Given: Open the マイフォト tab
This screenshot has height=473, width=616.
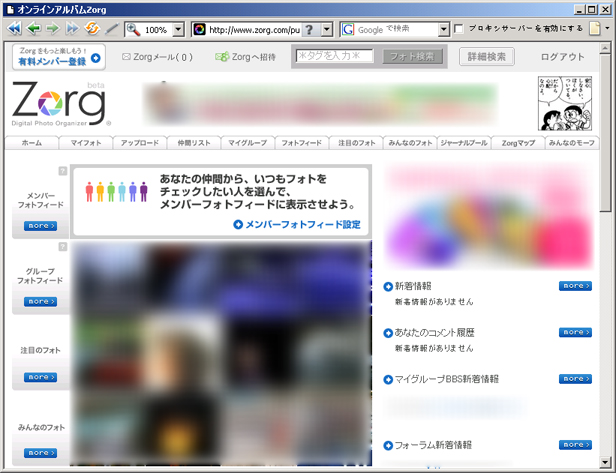Looking at the screenshot, I should (x=86, y=143).
